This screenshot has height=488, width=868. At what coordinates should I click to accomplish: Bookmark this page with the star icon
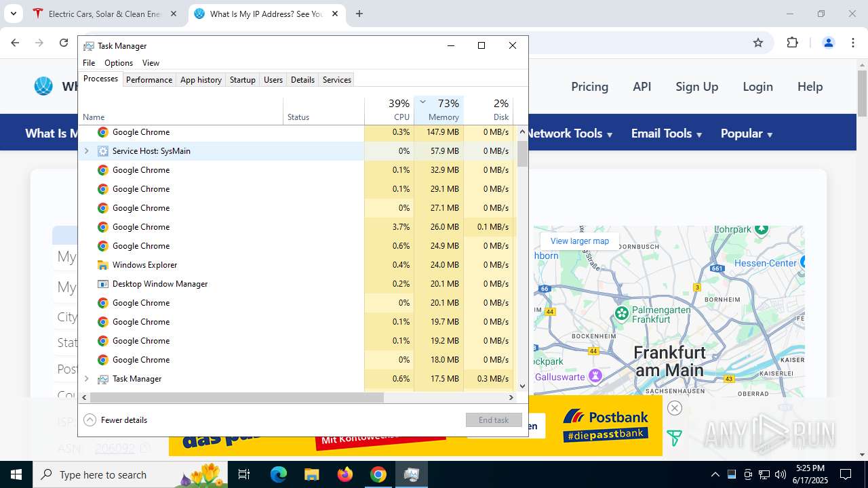click(758, 43)
